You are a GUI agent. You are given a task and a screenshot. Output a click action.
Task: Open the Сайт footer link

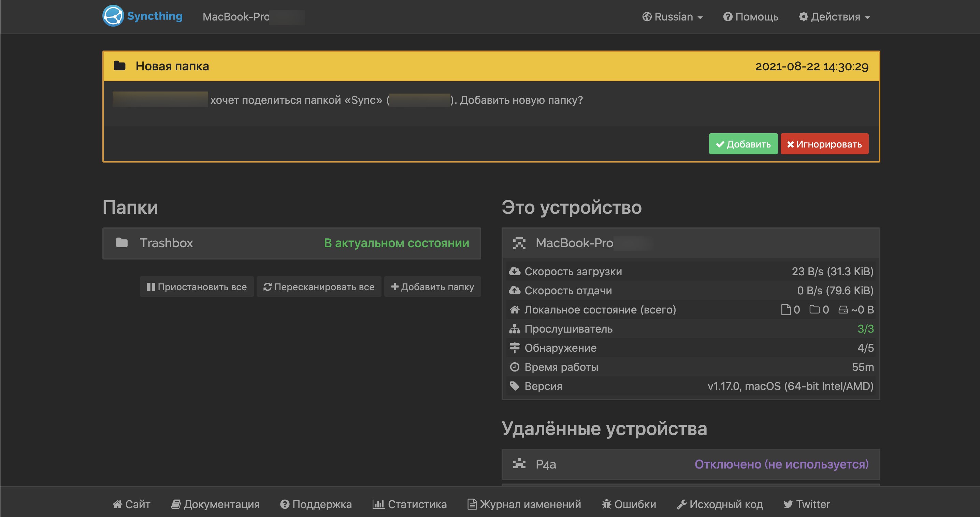tap(132, 504)
